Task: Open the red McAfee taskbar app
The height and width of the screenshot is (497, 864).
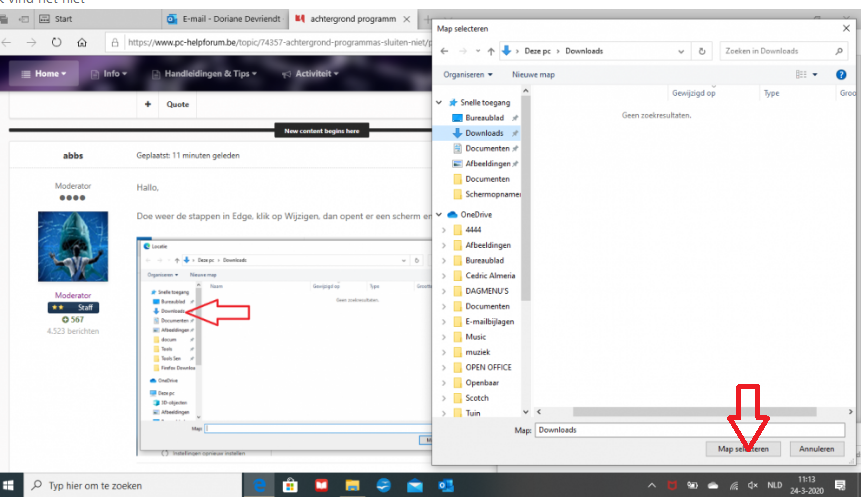Action: tap(321, 485)
